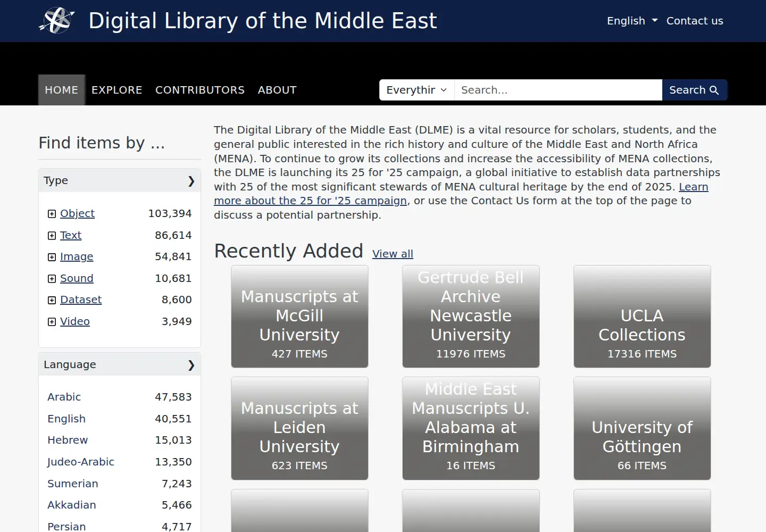The height and width of the screenshot is (532, 766).
Task: Select Judeo-Arabic language filter
Action: coord(81,462)
